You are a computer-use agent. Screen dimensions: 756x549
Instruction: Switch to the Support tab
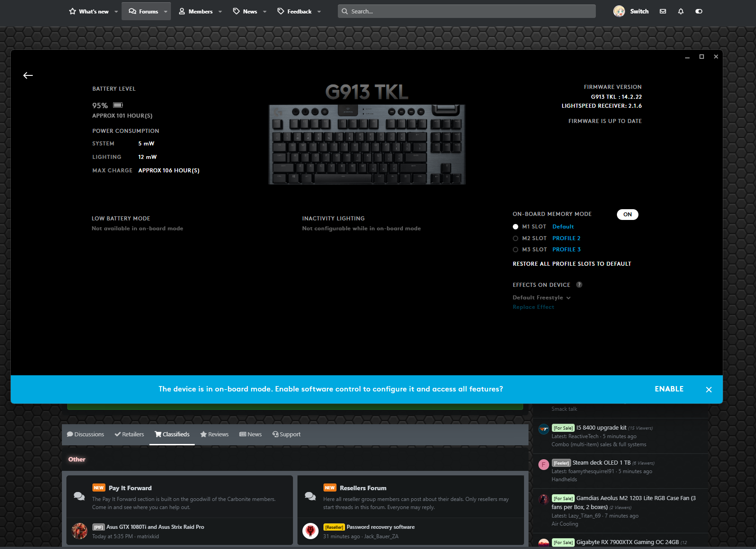(286, 435)
